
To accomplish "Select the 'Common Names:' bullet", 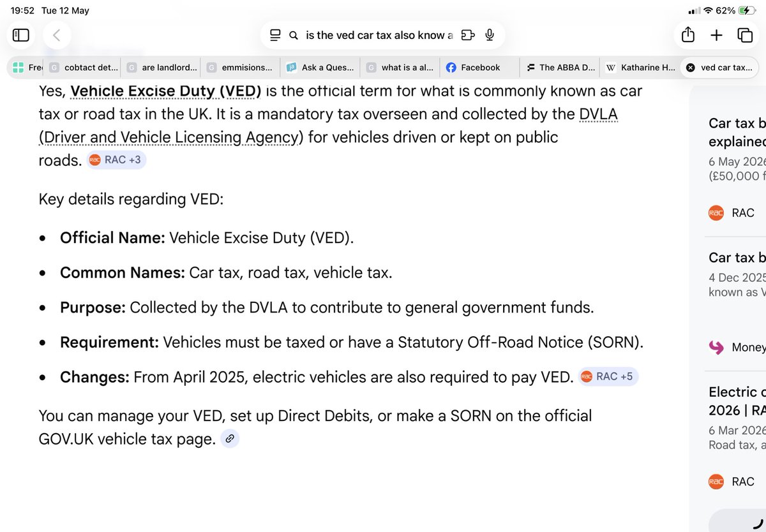I will [226, 273].
